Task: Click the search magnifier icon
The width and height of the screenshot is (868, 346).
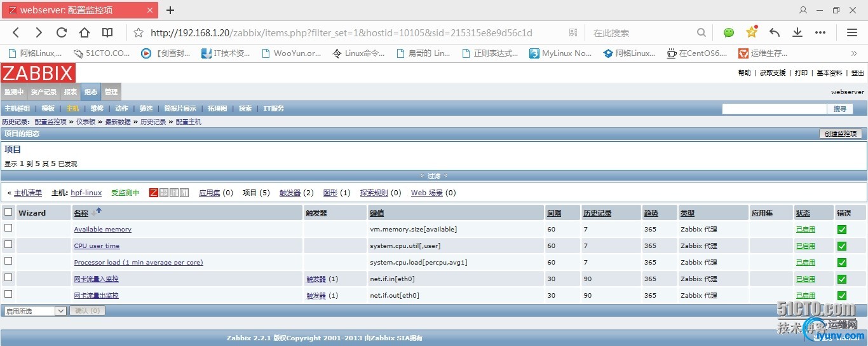Action: 701,32
